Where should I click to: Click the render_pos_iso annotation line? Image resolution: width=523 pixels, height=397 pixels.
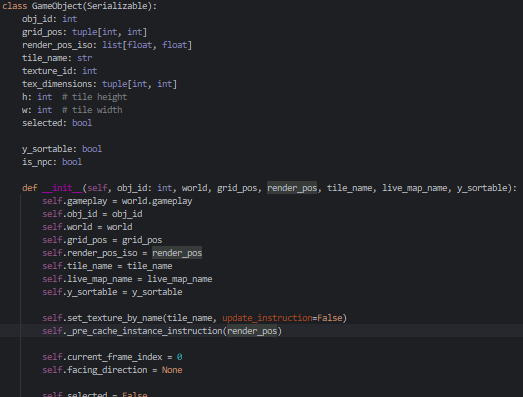pyautogui.click(x=107, y=45)
